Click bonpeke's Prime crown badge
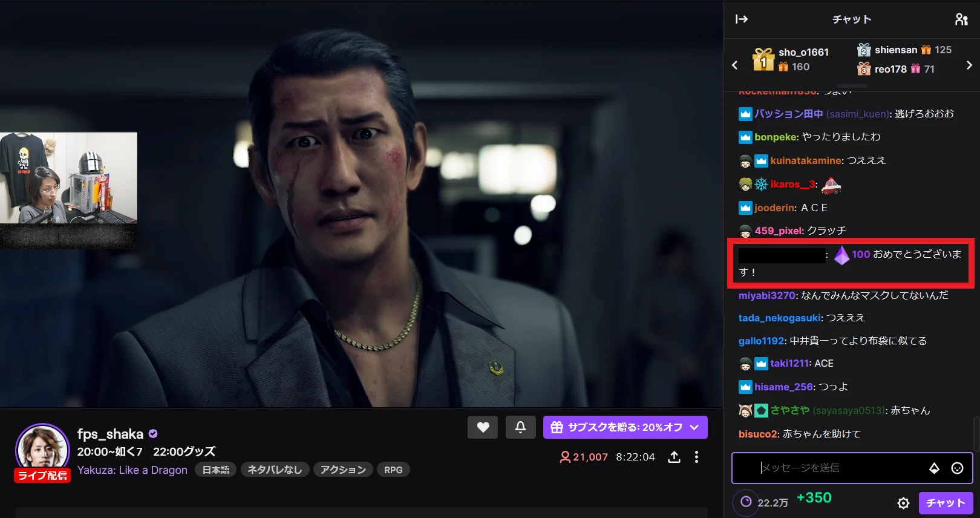 point(745,137)
